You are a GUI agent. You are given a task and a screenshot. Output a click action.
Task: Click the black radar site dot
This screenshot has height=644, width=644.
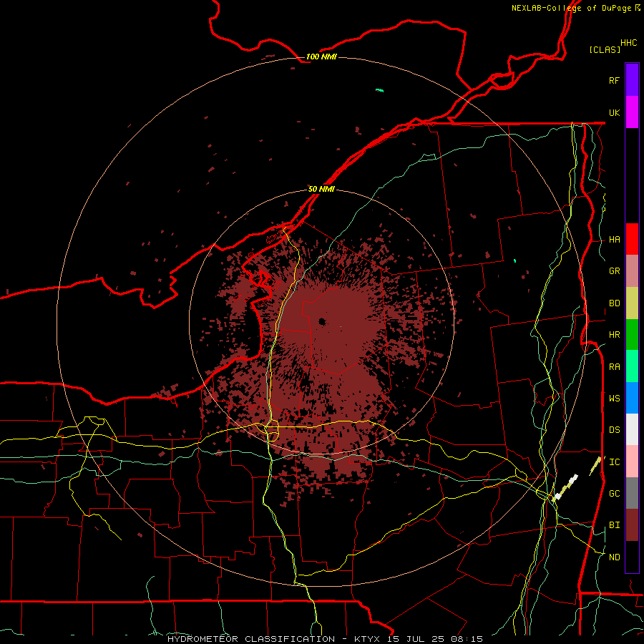coord(322,321)
